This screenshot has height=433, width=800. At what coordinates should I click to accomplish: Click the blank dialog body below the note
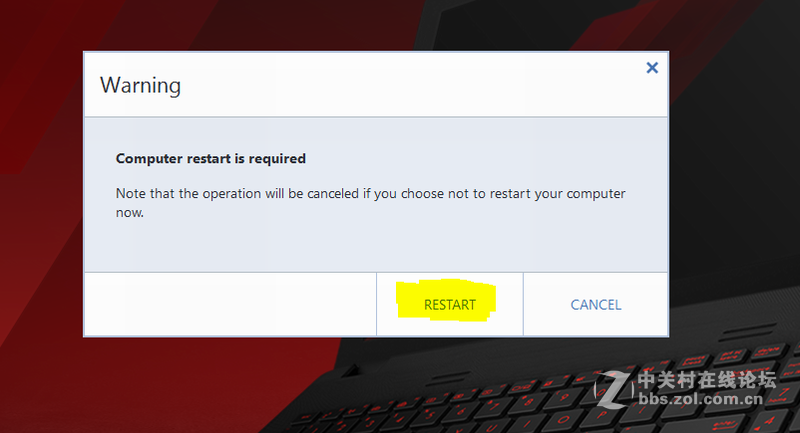(376, 245)
